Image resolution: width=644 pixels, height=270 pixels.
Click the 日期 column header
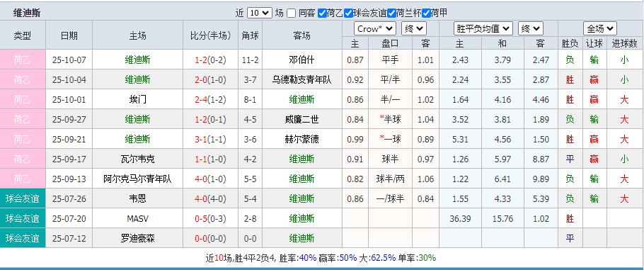[69, 35]
